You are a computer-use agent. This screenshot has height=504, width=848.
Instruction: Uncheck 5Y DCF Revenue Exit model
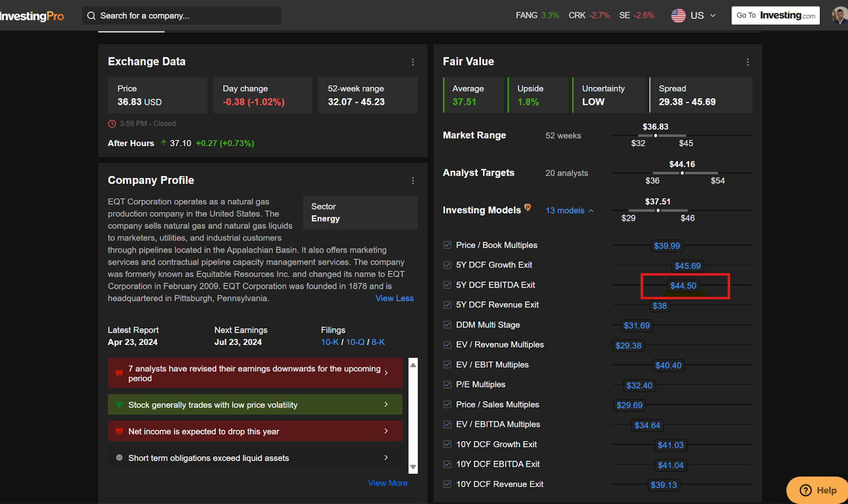pyautogui.click(x=447, y=305)
